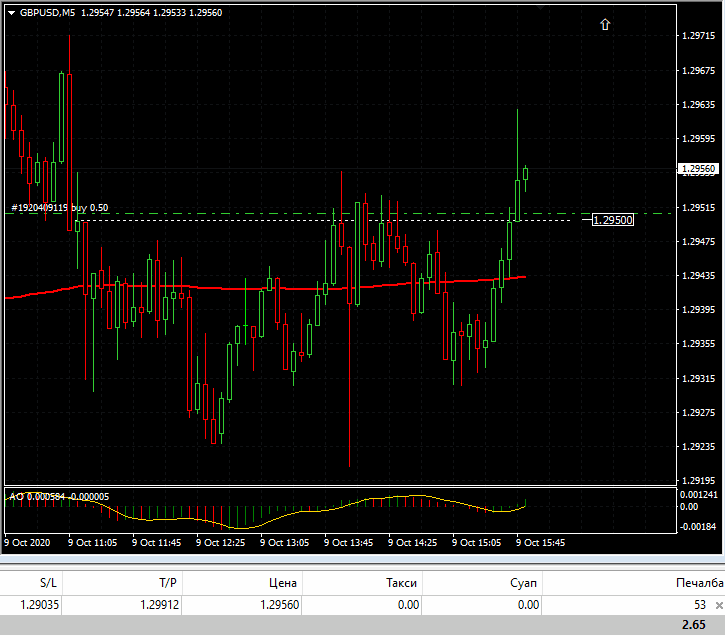This screenshot has width=725, height=636.
Task: Select take profit value 1.29912
Action: pyautogui.click(x=160, y=605)
